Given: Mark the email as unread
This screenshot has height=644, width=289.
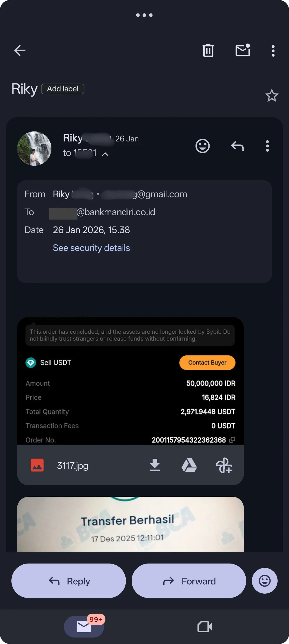Looking at the screenshot, I should click(243, 50).
